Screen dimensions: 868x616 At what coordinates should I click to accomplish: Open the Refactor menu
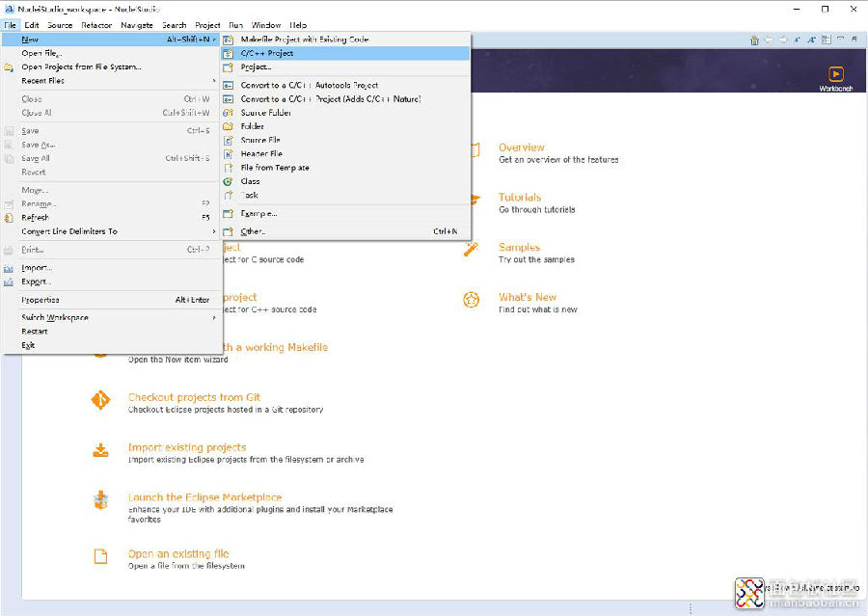(x=96, y=25)
